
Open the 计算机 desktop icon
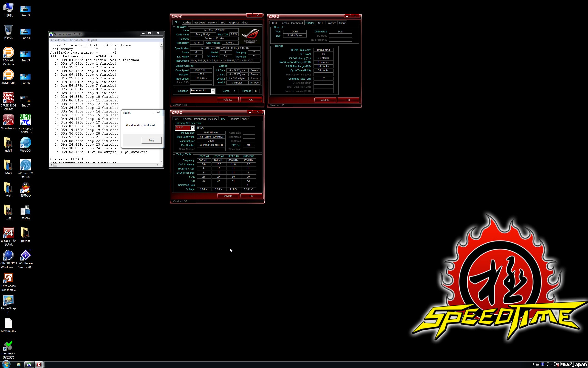8,10
